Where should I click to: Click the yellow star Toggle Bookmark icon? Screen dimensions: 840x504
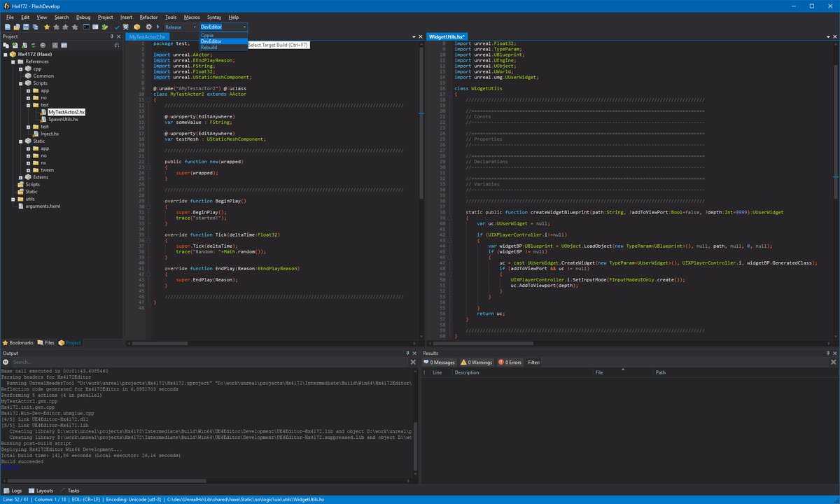tap(47, 27)
